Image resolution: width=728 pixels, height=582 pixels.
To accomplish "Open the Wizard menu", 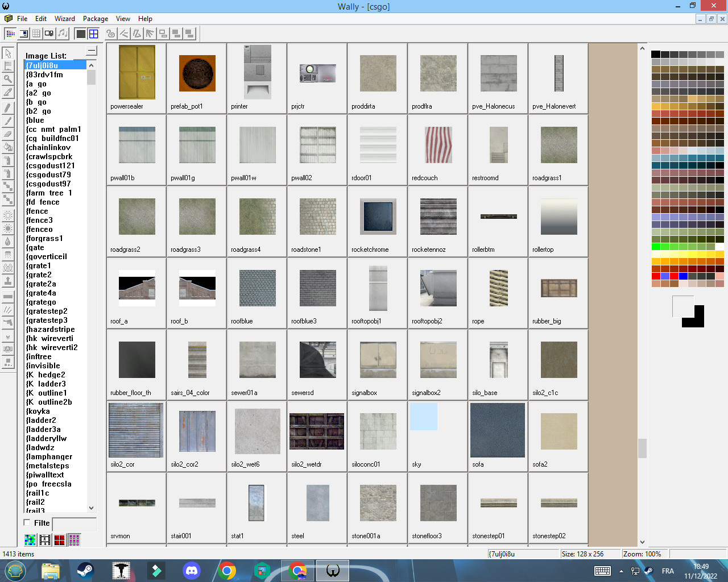I will point(65,19).
